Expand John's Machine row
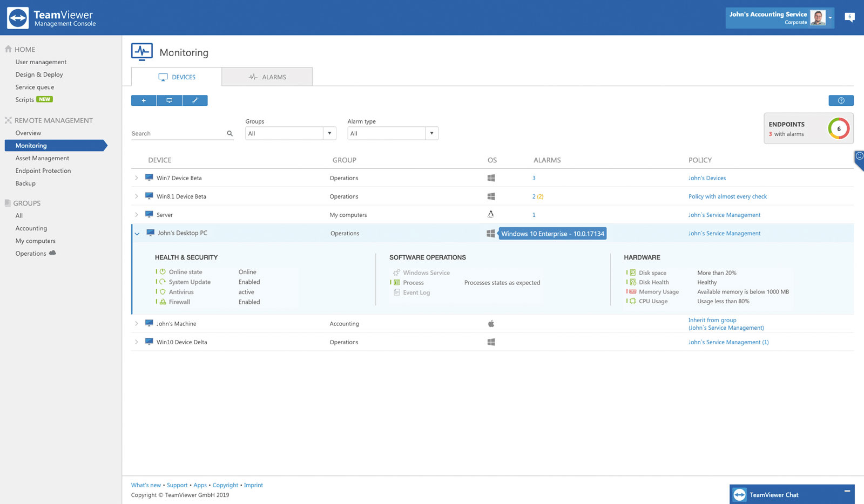Image resolution: width=864 pixels, height=504 pixels. [x=137, y=324]
